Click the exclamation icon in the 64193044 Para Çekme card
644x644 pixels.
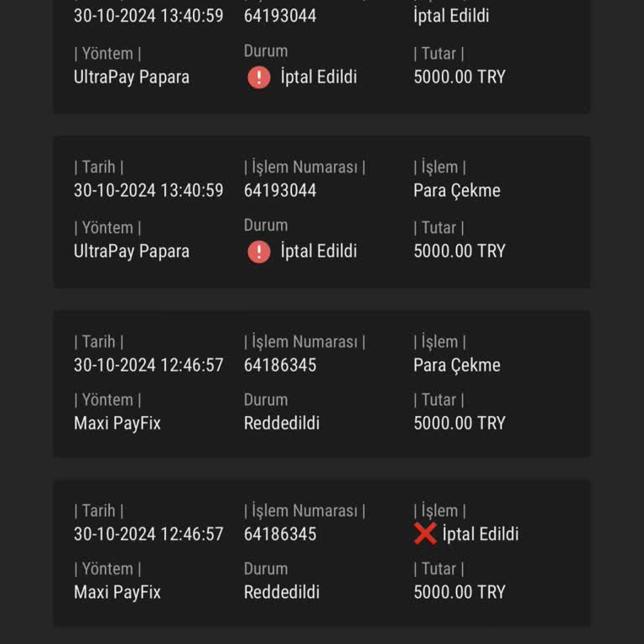pyautogui.click(x=259, y=252)
